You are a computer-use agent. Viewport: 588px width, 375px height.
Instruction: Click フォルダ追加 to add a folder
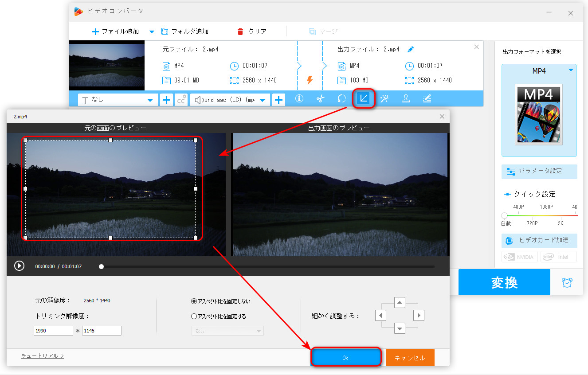pyautogui.click(x=185, y=31)
